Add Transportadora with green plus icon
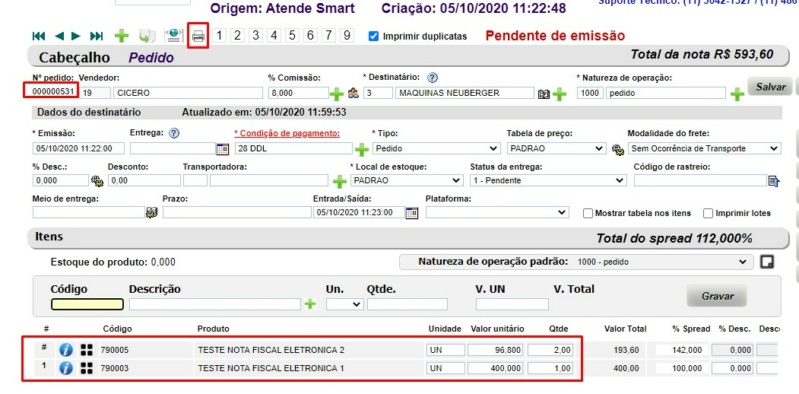This screenshot has height=394, width=799. pyautogui.click(x=339, y=181)
